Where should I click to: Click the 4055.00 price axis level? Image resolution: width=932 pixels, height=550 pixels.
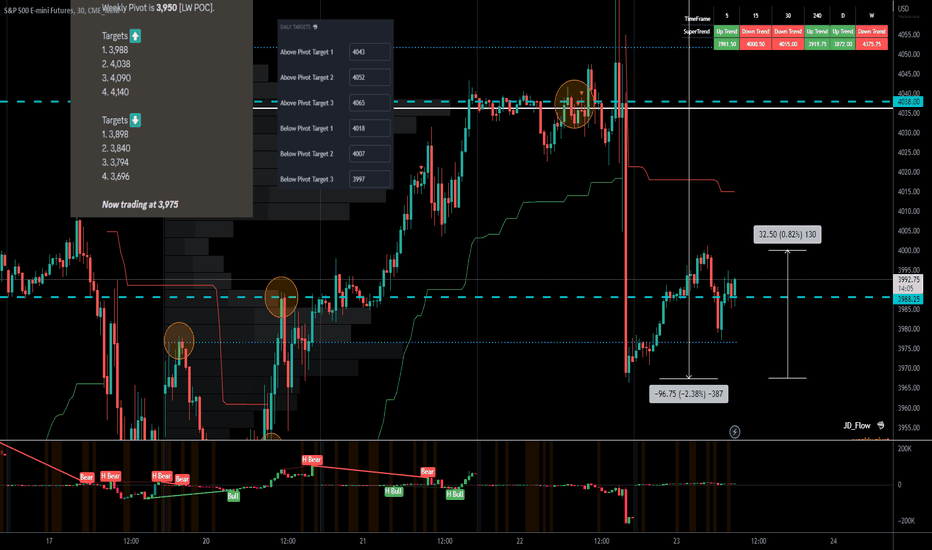[x=909, y=34]
